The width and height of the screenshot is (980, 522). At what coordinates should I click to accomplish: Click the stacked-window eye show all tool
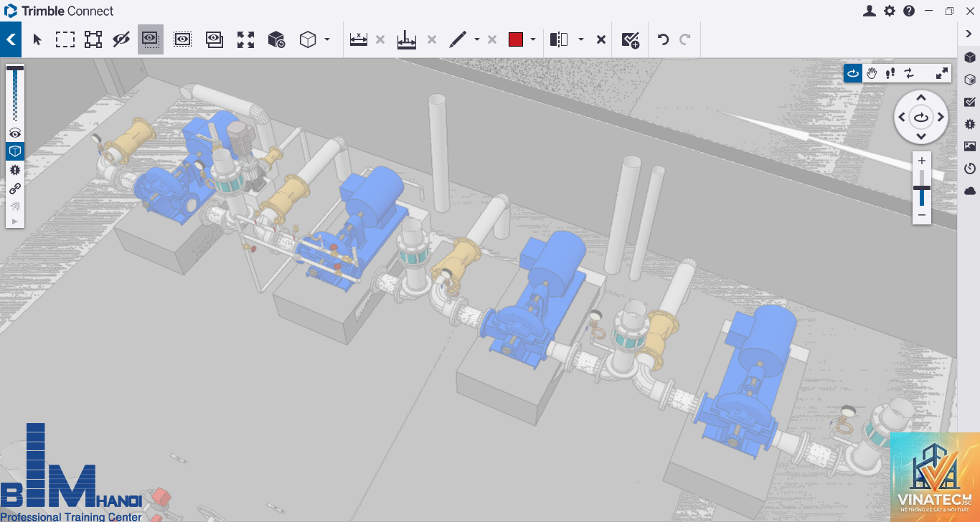tap(214, 40)
